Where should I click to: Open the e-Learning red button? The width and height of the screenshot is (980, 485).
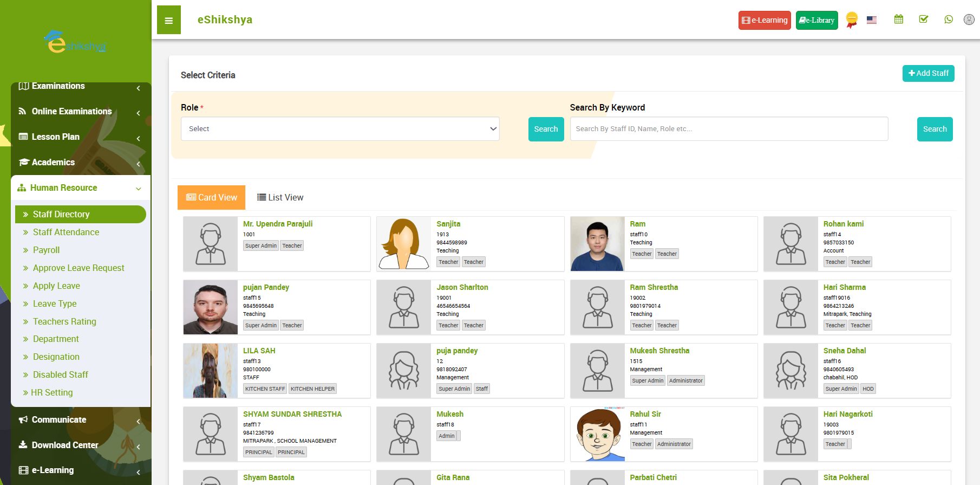pyautogui.click(x=764, y=20)
